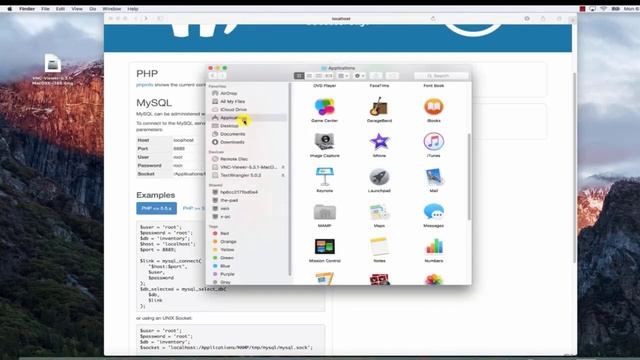Image resolution: width=640 pixels, height=360 pixels.
Task: Go back in the Finder window
Action: click(213, 76)
